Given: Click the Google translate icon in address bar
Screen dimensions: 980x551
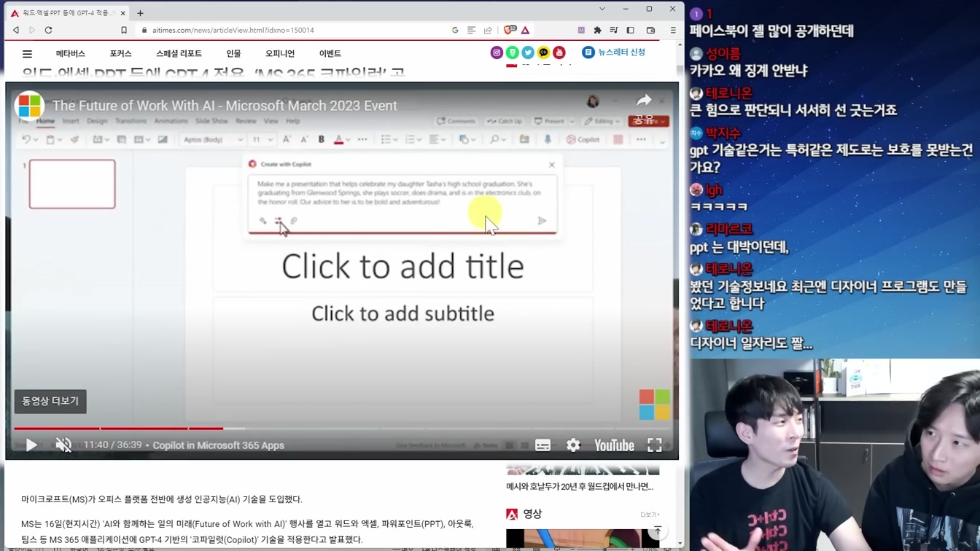Looking at the screenshot, I should click(x=455, y=30).
